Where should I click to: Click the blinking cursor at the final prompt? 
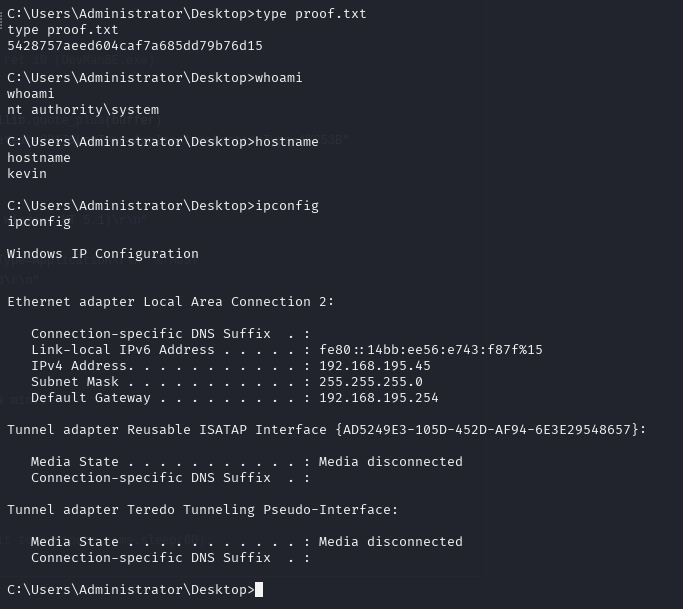point(259,589)
